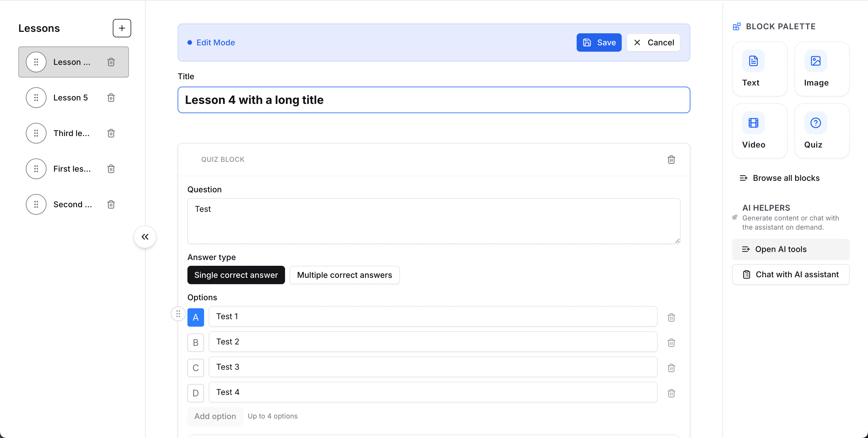Switch answer type to Multiple correct answers
868x438 pixels.
click(x=344, y=275)
